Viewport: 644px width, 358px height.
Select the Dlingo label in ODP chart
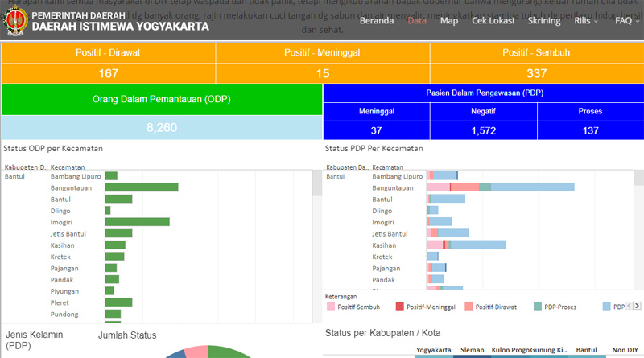(x=60, y=211)
